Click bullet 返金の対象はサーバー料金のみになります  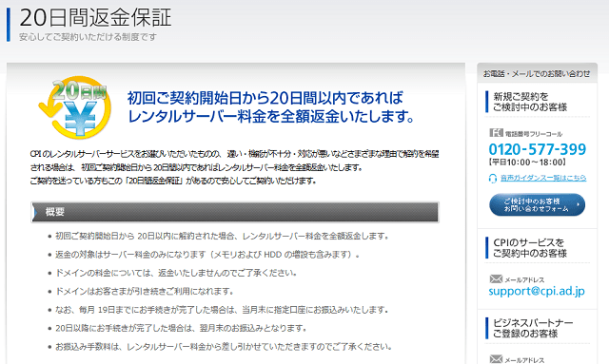pyautogui.click(x=207, y=255)
